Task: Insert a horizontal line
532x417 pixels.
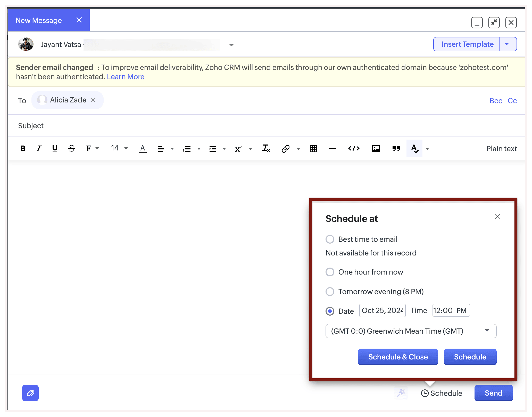Action: [x=332, y=148]
